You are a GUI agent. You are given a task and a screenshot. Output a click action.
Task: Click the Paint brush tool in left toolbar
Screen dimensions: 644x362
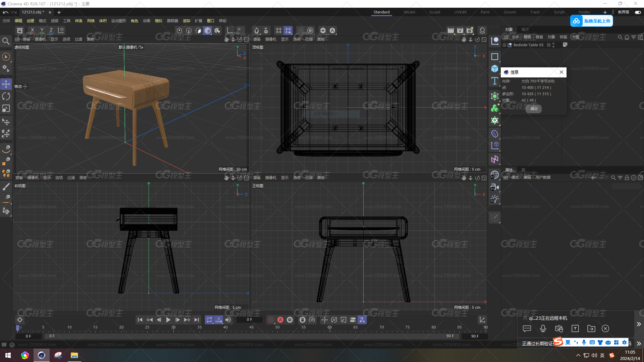tap(6, 186)
